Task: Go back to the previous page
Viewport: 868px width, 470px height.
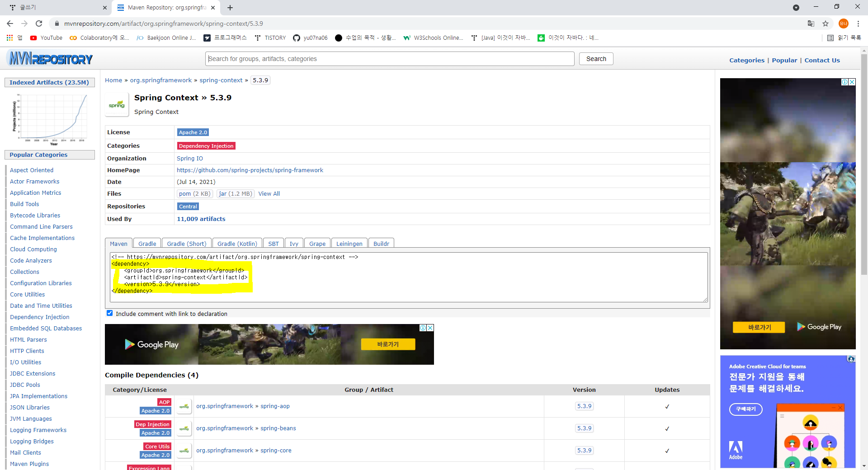Action: point(10,23)
